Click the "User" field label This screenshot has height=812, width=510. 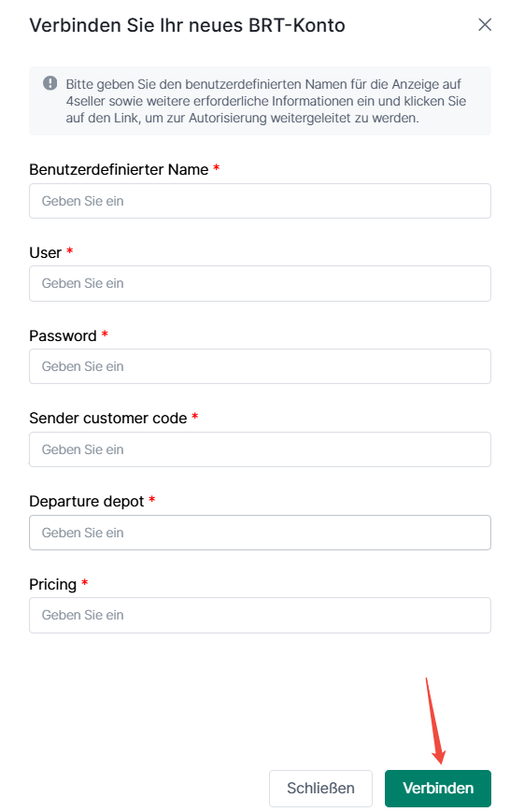tap(46, 252)
